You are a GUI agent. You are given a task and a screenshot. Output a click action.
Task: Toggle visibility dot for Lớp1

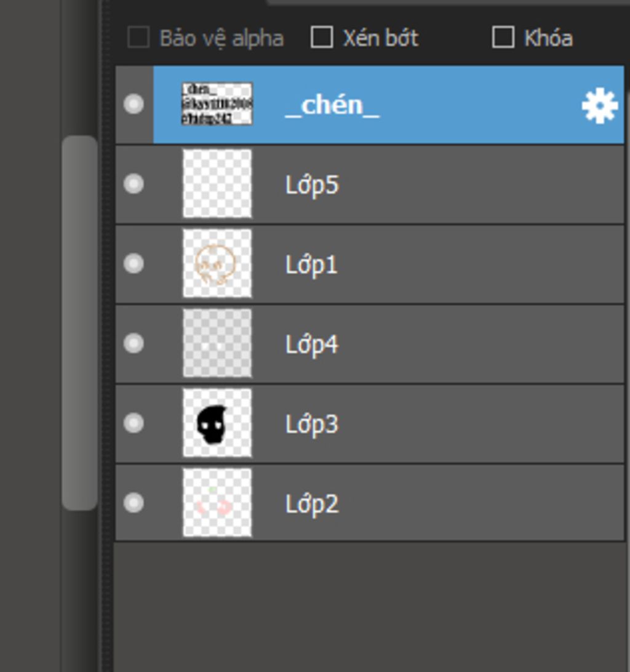134,263
